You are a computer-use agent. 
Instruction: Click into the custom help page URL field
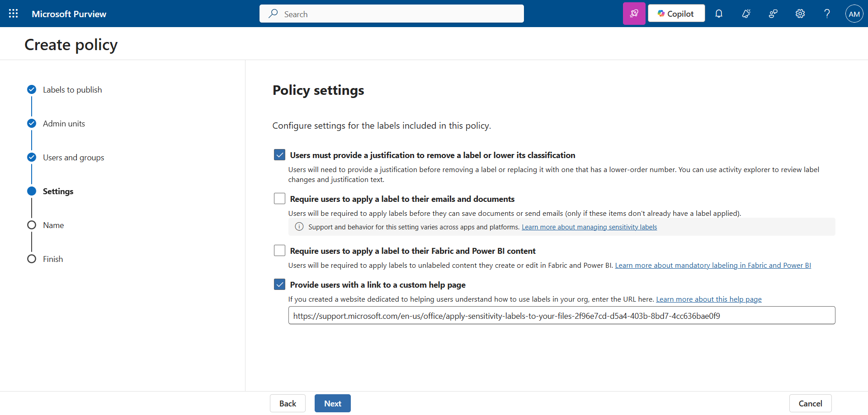click(x=561, y=316)
